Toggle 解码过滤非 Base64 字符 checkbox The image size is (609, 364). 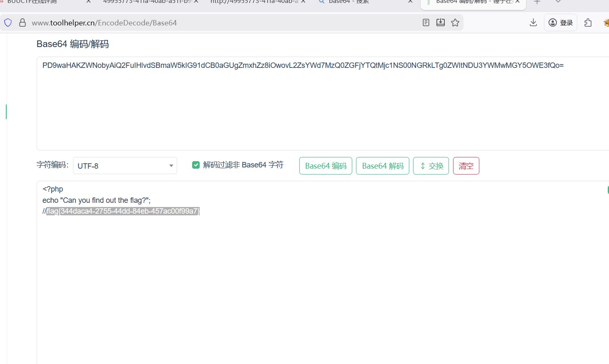pos(196,165)
